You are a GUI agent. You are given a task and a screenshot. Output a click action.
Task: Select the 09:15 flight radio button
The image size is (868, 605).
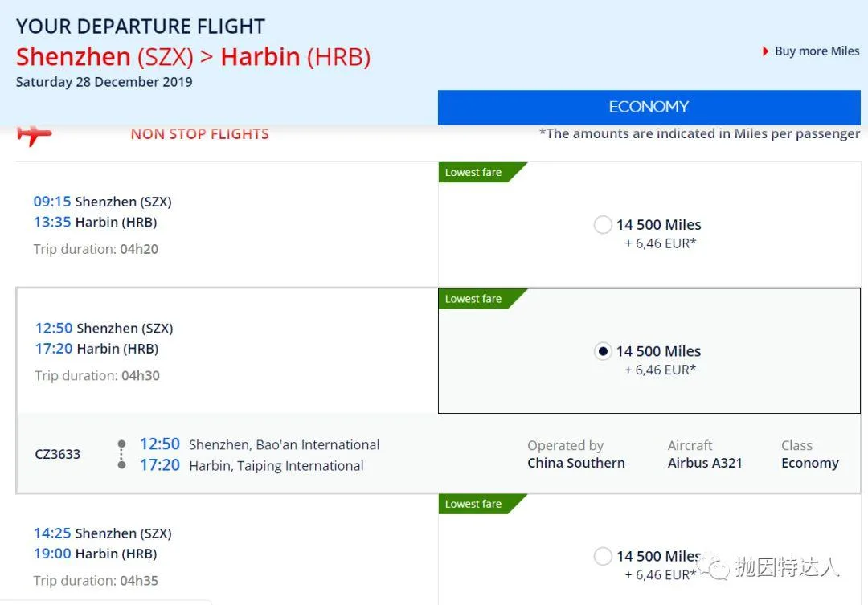pyautogui.click(x=603, y=225)
